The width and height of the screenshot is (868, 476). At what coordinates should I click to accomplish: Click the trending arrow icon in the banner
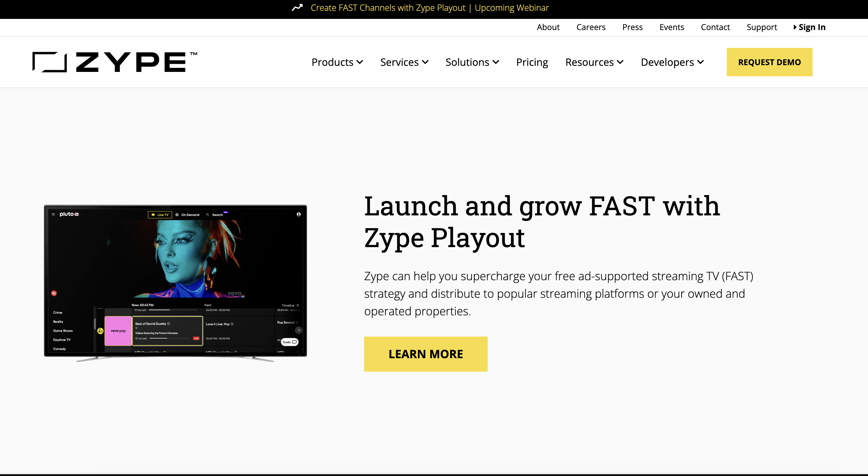point(297,7)
